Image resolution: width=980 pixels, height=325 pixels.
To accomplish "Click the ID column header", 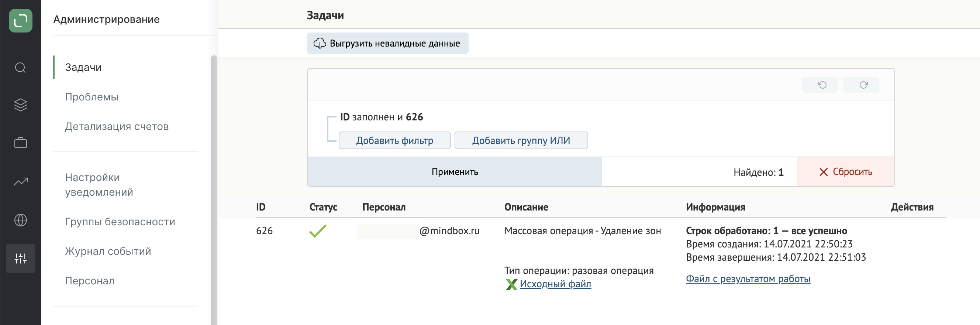I will [260, 207].
